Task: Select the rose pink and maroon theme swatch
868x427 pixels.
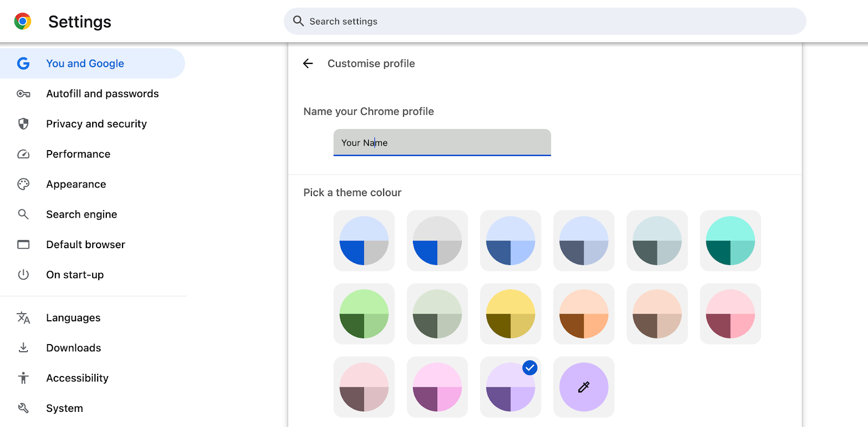Action: pyautogui.click(x=730, y=314)
